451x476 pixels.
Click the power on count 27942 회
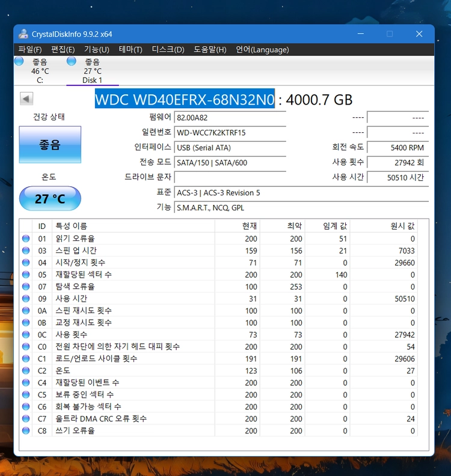pos(398,163)
